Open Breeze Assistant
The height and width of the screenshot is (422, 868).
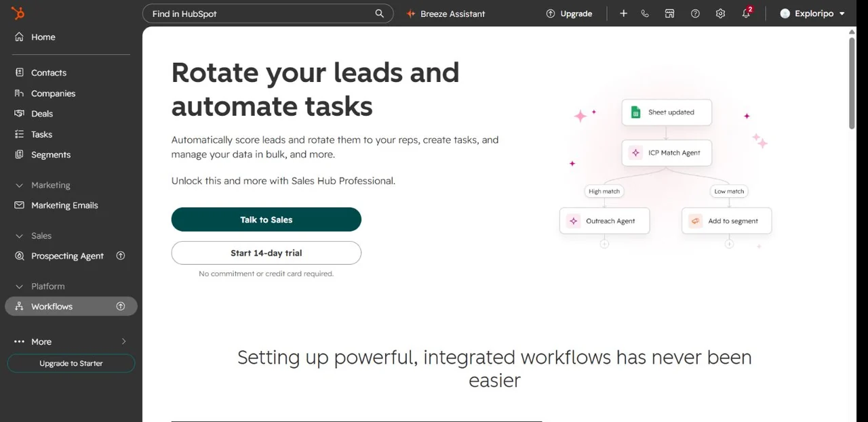446,14
